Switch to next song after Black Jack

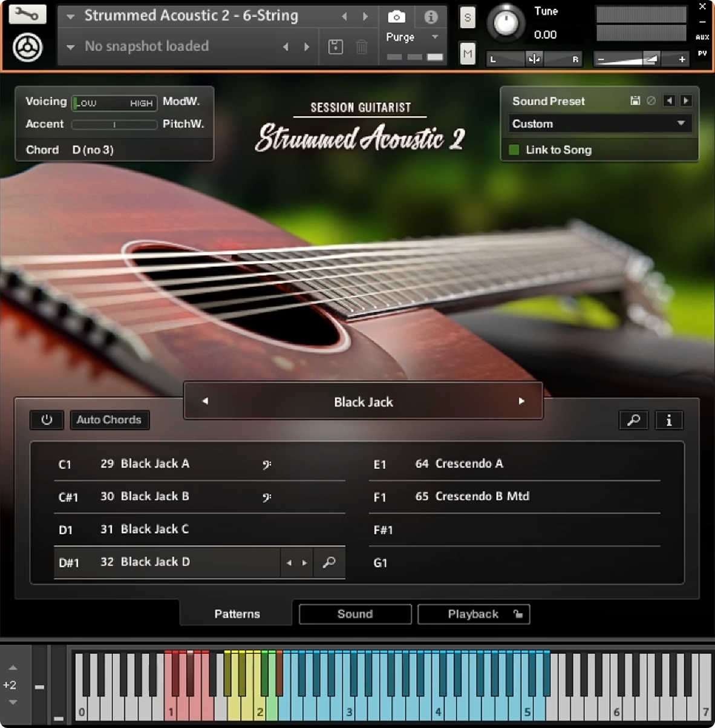(521, 401)
